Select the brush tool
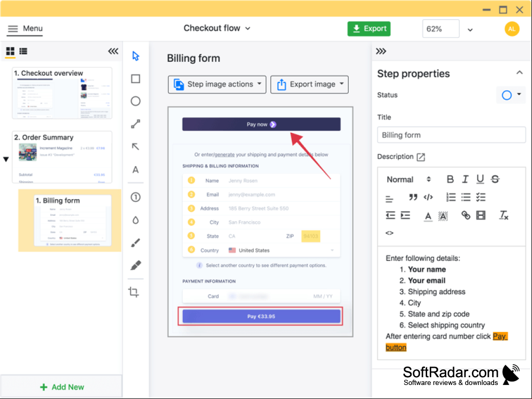 click(135, 243)
